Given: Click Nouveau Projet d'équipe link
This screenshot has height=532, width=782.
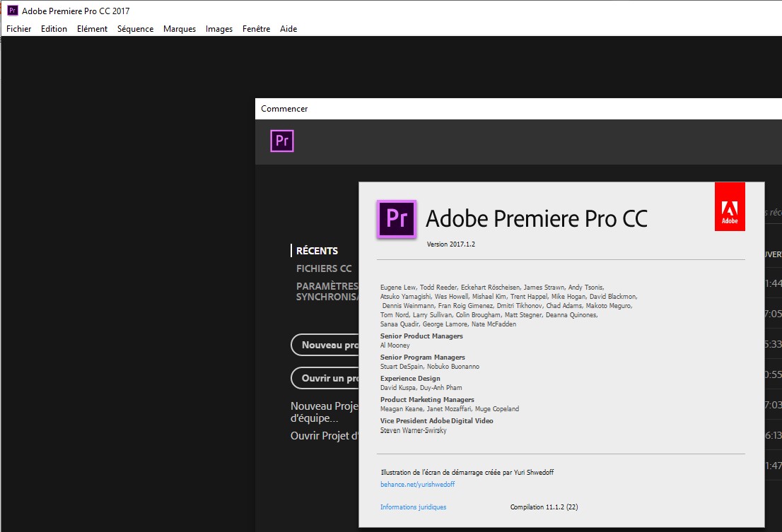Looking at the screenshot, I should pyautogui.click(x=324, y=412).
